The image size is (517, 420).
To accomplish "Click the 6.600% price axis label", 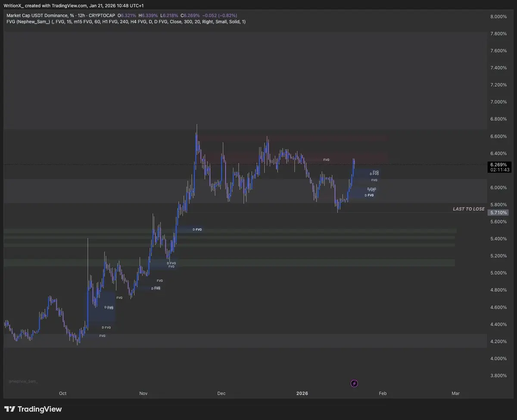I will coord(498,136).
